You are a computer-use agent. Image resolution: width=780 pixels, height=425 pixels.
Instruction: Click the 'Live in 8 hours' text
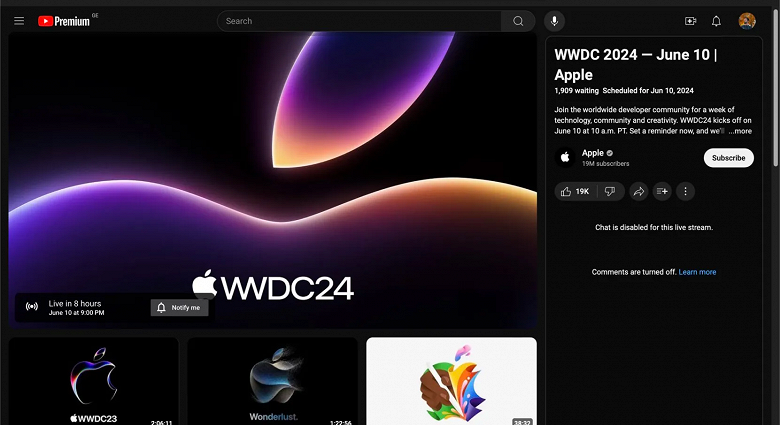[75, 303]
